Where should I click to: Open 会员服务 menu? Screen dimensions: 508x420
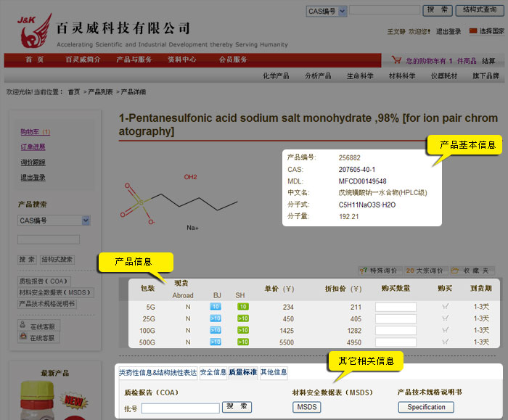pos(233,59)
